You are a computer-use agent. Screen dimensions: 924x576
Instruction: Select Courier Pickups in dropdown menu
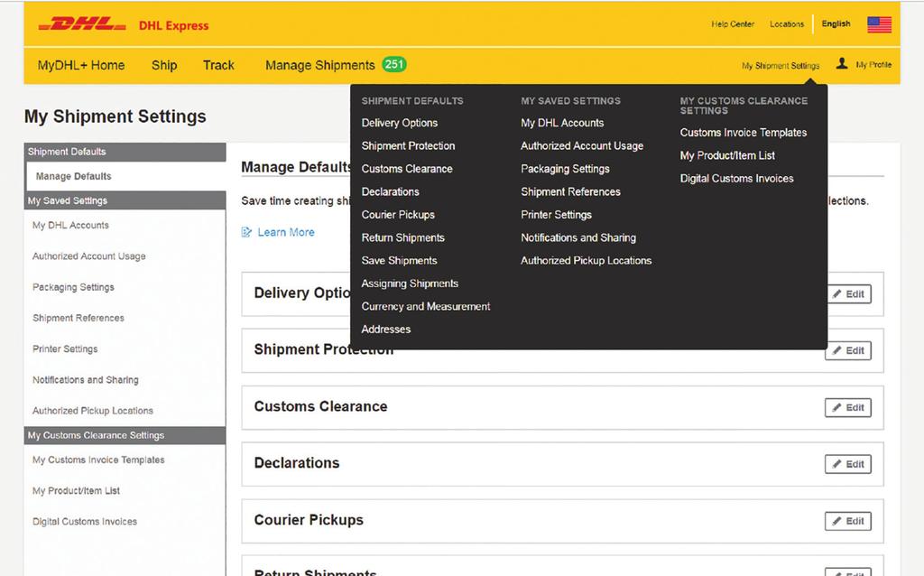pos(398,215)
